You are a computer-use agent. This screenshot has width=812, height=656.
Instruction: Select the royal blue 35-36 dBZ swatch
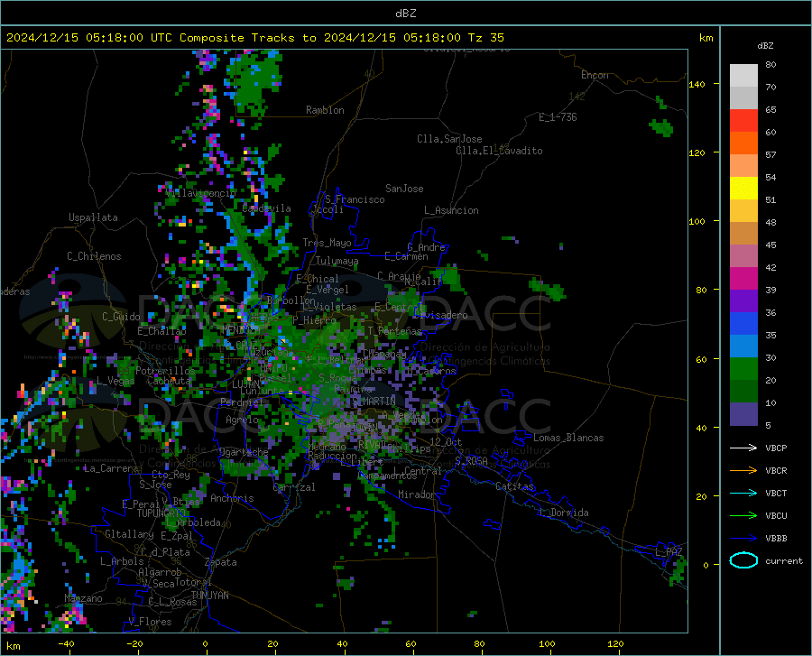[x=743, y=324]
